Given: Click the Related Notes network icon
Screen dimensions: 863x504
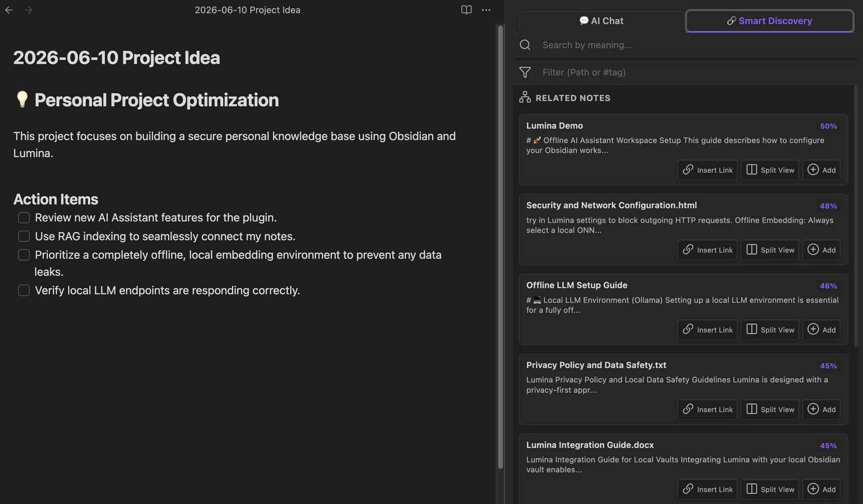Looking at the screenshot, I should click(525, 97).
